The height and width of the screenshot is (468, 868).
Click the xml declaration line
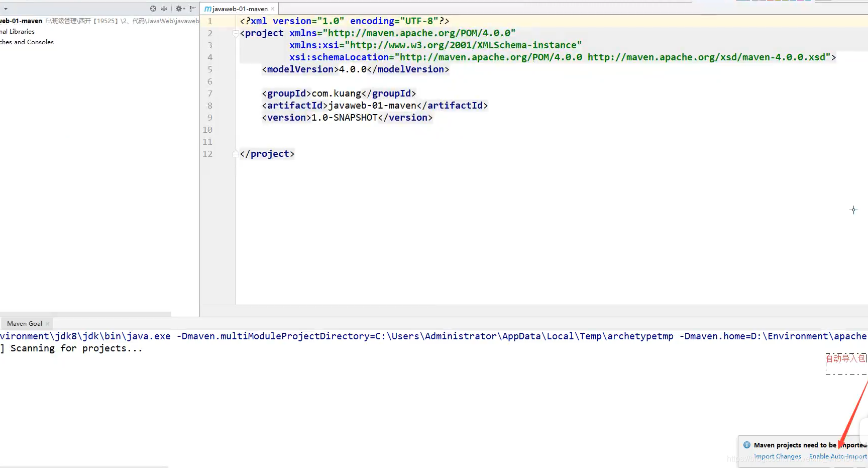click(345, 21)
